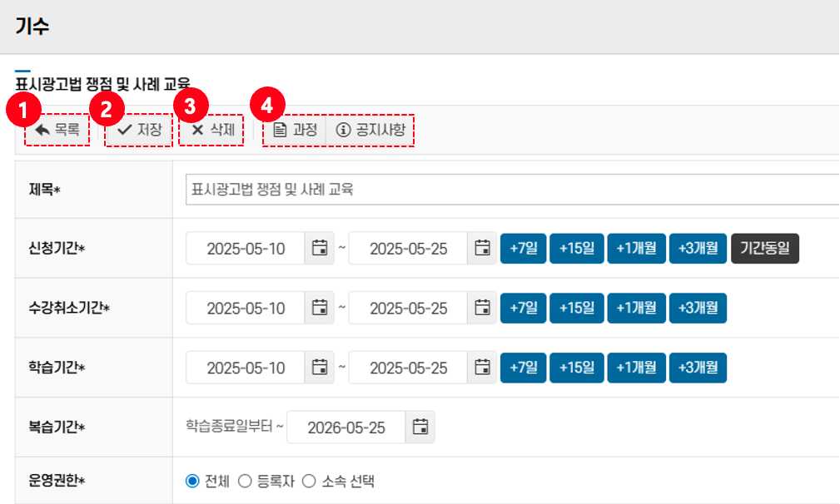Click the 목록 back arrow button

coord(57,130)
